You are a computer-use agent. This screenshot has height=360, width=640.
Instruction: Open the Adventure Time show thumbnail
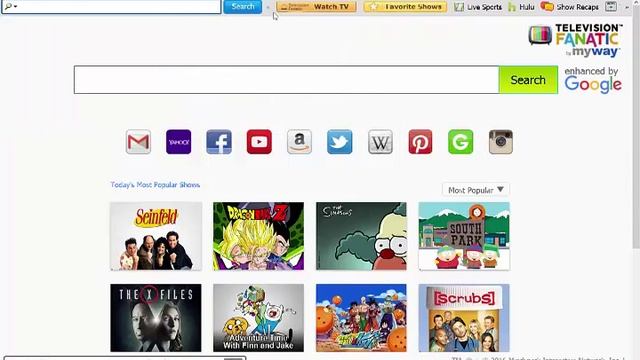[x=258, y=318]
